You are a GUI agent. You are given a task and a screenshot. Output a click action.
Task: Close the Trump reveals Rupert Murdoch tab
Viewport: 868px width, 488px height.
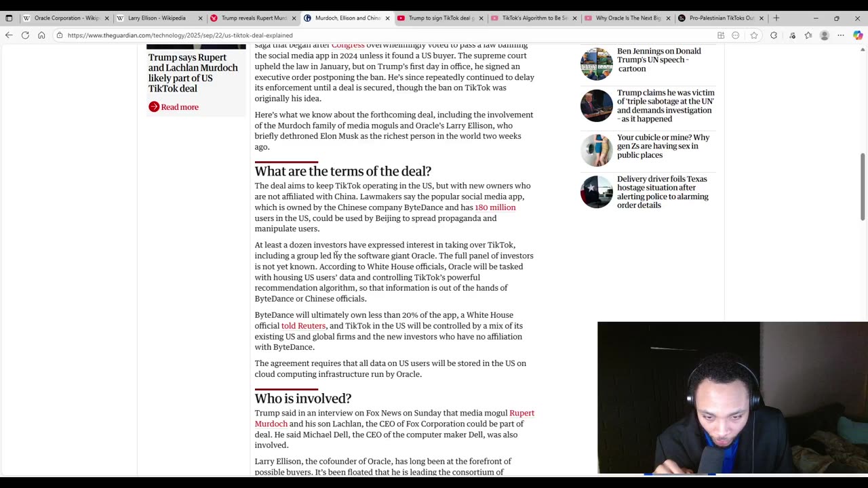[x=294, y=18]
